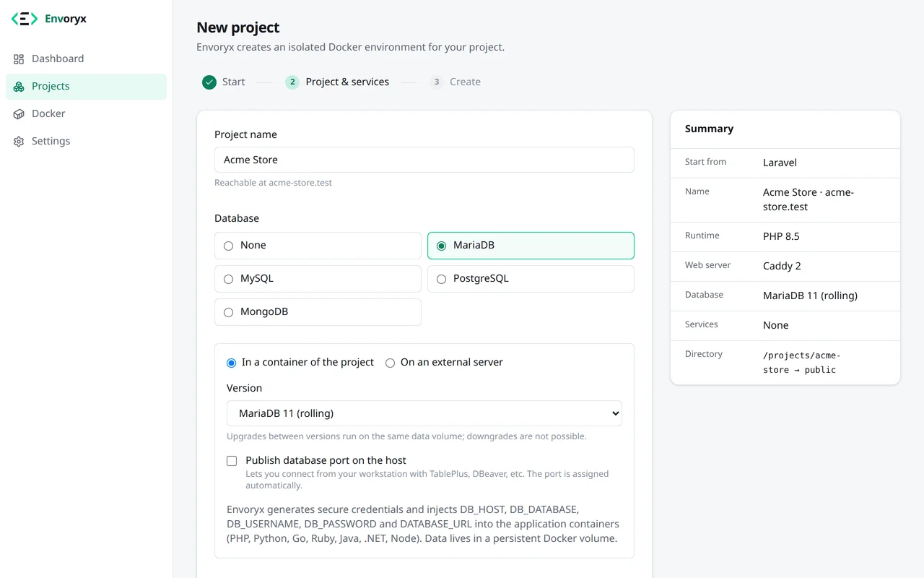
Task: Go to Projects in the sidebar
Action: tap(86, 86)
